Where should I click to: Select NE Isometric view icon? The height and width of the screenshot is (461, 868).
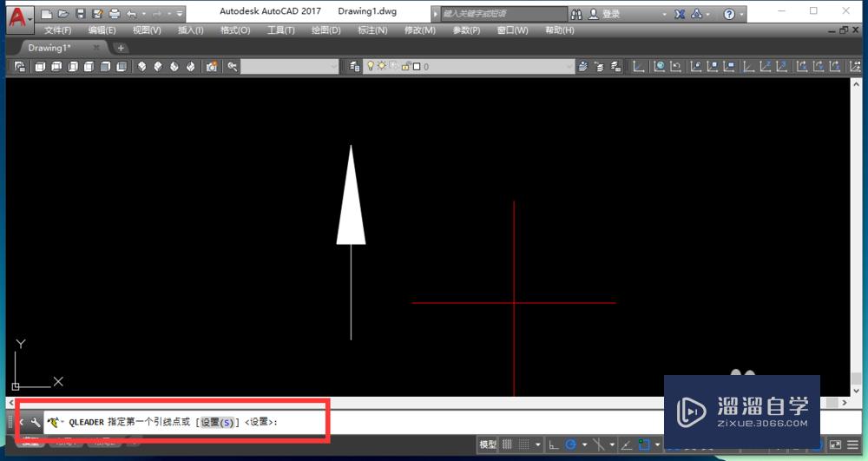pyautogui.click(x=174, y=66)
